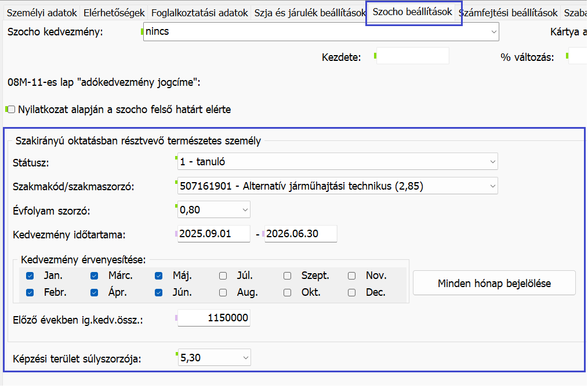Viewport: 588px width, 388px height.
Task: Check the Dec. month checkbox
Action: point(352,293)
